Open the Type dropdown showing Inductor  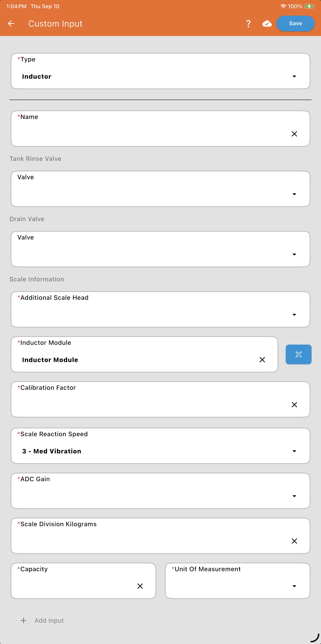click(160, 71)
